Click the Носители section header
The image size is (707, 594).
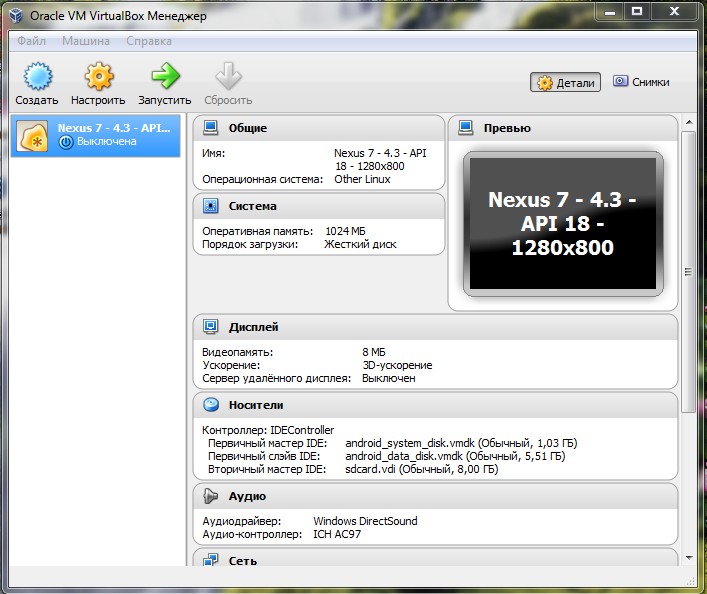[x=435, y=405]
